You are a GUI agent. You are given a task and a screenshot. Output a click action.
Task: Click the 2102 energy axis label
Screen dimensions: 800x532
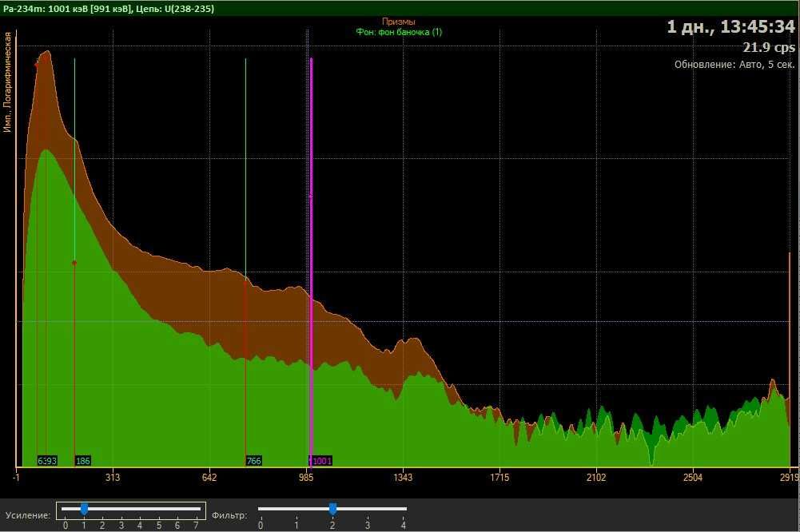coord(596,478)
